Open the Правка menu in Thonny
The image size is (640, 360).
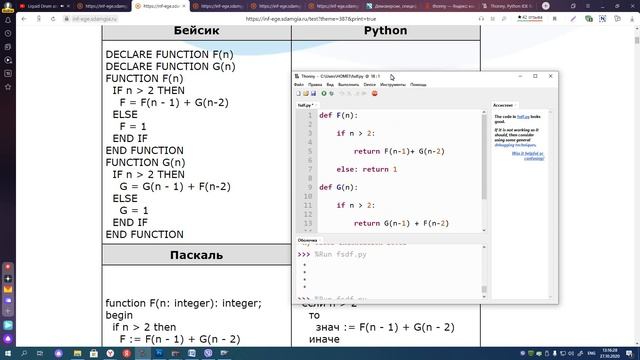tap(315, 84)
